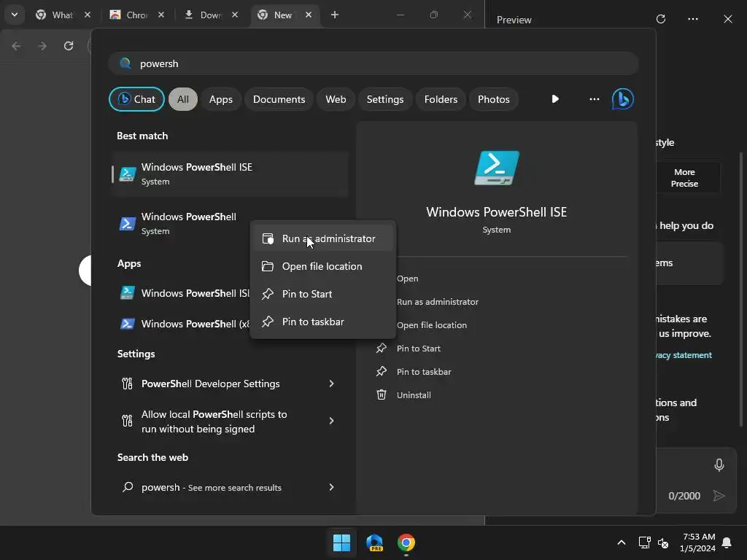Expand Allow local PowerShell scripts chevron
This screenshot has height=560, width=747.
pos(332,421)
